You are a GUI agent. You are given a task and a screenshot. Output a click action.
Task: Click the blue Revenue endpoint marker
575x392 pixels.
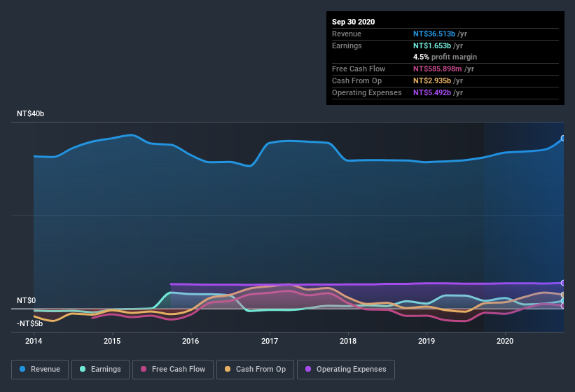(x=563, y=138)
